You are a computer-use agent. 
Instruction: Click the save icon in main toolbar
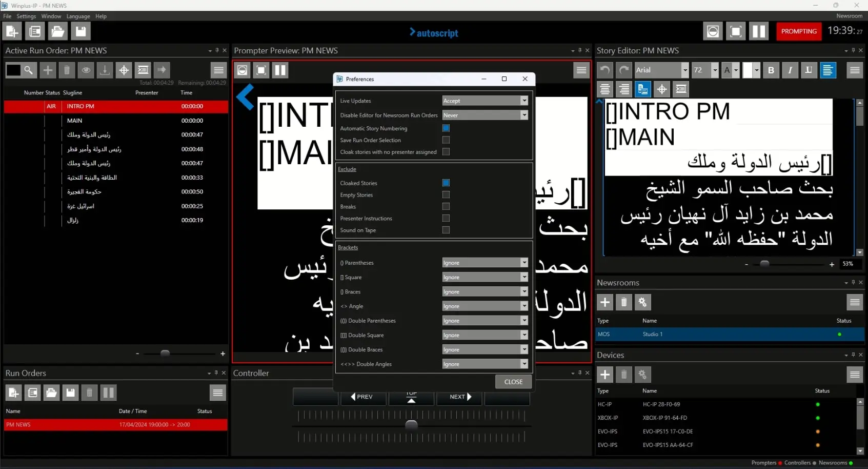pos(80,31)
